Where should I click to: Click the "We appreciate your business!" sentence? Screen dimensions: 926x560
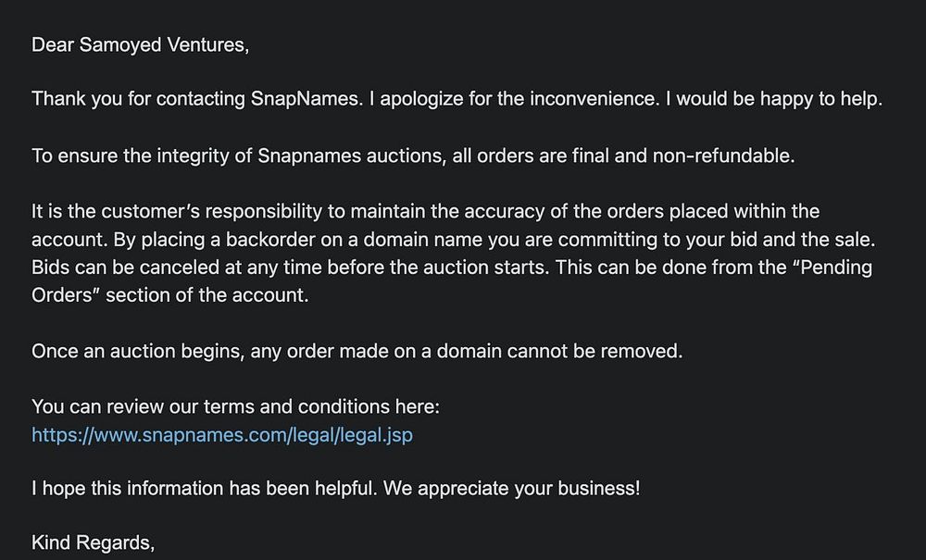pyautogui.click(x=528, y=488)
